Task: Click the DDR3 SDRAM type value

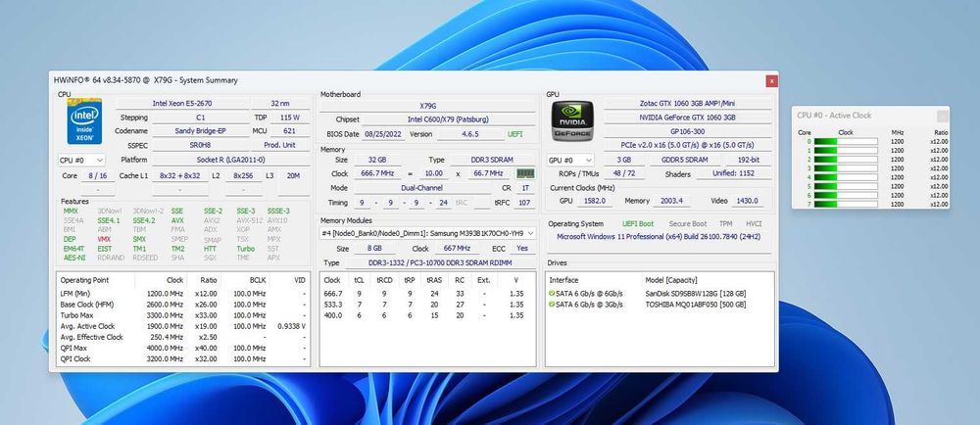Action: 493,160
